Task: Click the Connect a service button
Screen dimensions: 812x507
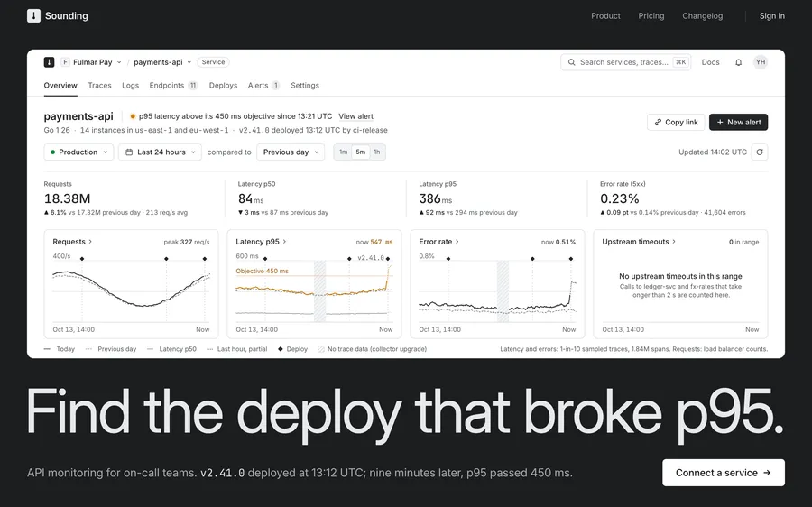Action: pos(724,473)
